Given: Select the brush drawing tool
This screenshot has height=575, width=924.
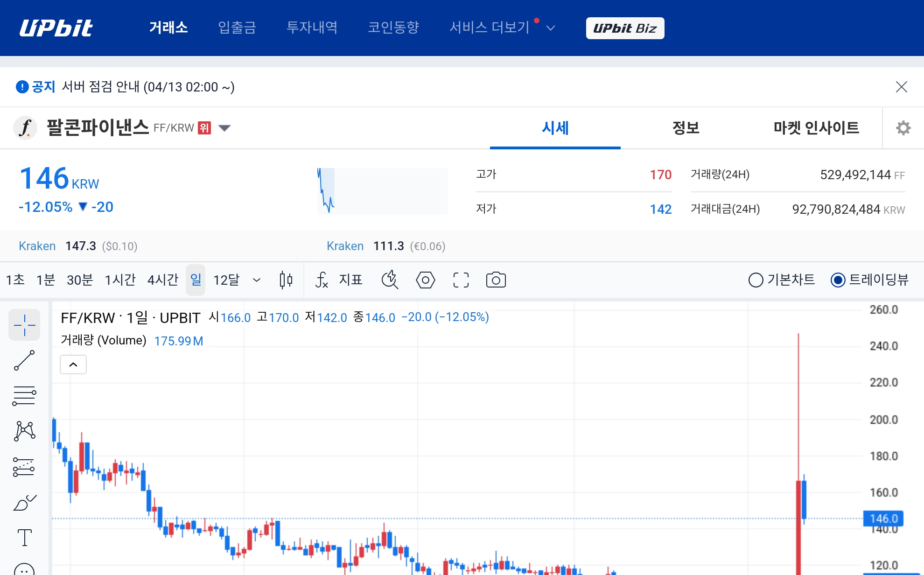Looking at the screenshot, I should click(24, 503).
